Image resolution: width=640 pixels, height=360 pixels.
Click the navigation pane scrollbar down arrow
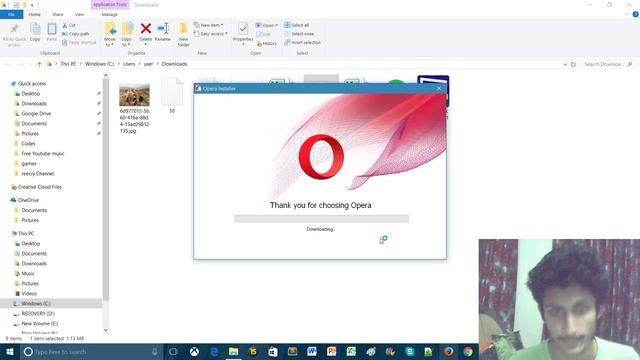pyautogui.click(x=106, y=330)
